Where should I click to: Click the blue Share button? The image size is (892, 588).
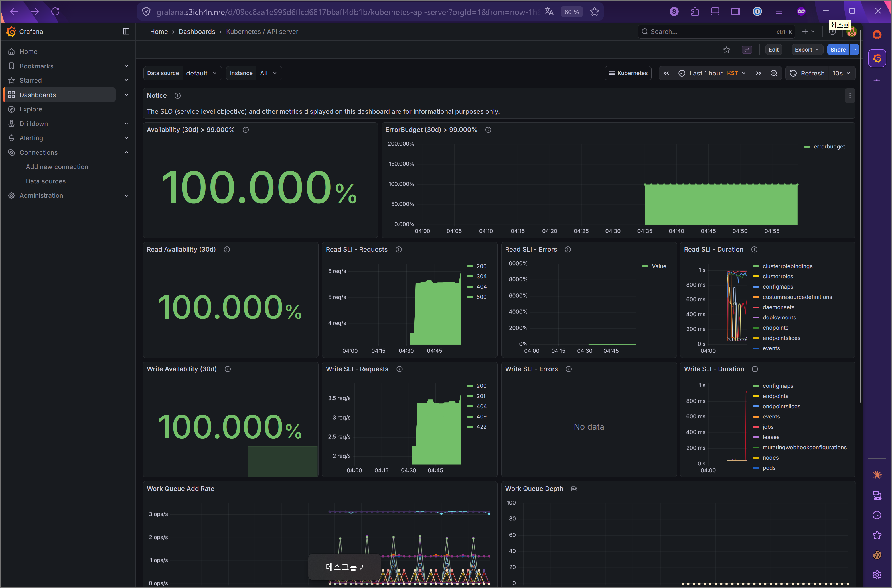click(838, 49)
